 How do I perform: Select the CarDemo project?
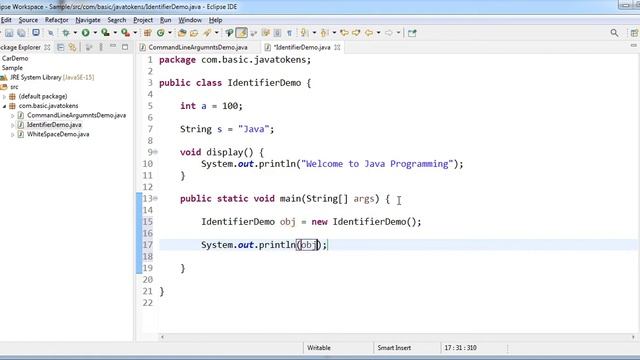point(15,58)
